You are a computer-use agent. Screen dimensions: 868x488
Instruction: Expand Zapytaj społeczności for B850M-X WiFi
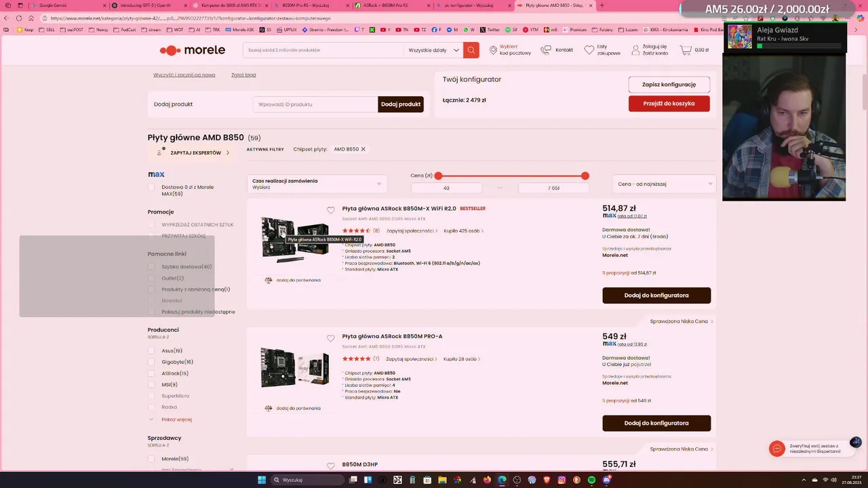pos(412,230)
